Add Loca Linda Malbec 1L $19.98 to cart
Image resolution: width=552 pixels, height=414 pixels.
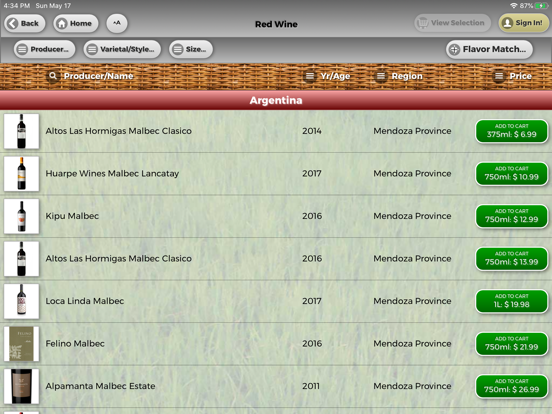click(x=512, y=301)
